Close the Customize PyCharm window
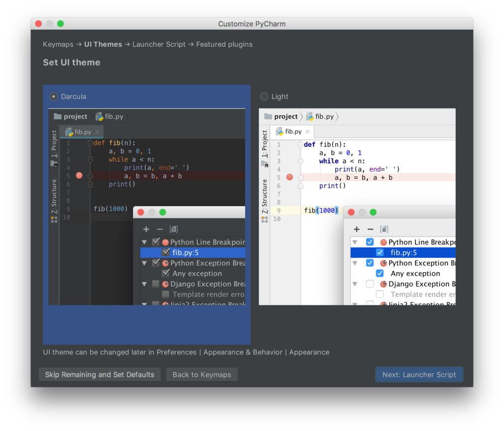The height and width of the screenshot is (431, 504). pyautogui.click(x=38, y=24)
